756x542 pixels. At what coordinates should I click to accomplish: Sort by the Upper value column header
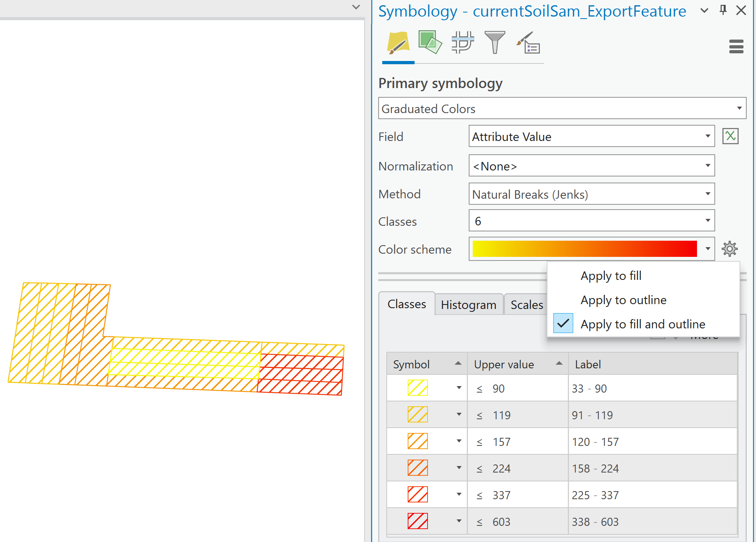[x=518, y=364]
